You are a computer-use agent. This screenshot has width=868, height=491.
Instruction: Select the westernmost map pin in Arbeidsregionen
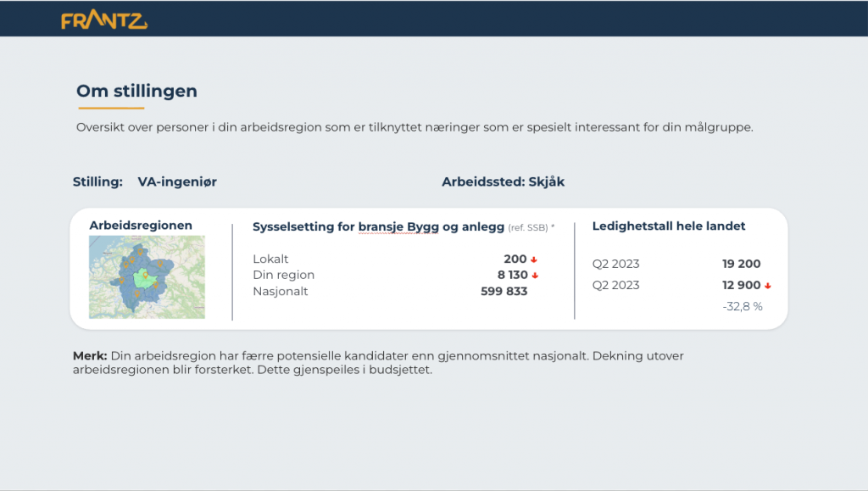tap(122, 281)
